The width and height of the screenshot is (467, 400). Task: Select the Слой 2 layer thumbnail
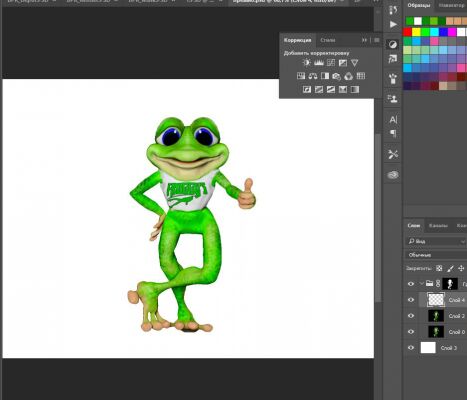436,316
